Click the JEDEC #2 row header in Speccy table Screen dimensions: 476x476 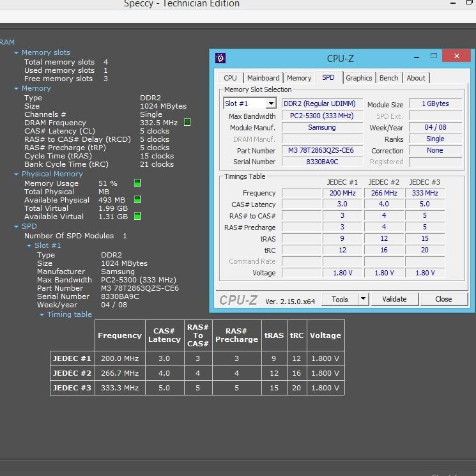72,373
